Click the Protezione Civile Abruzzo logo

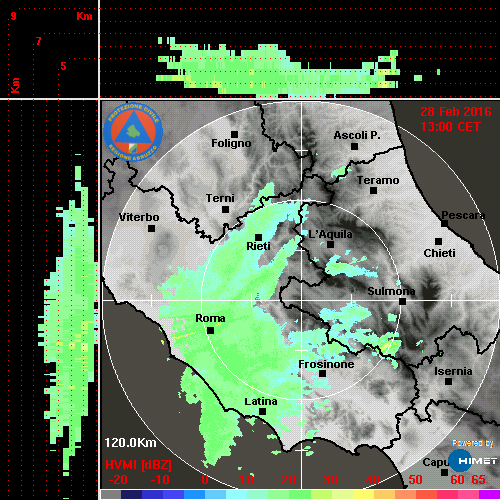(133, 132)
